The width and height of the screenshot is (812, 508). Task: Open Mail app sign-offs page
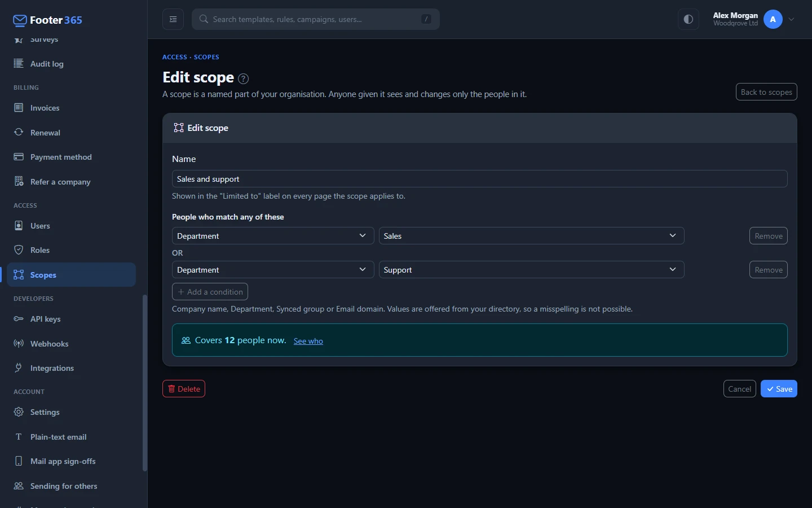pyautogui.click(x=71, y=461)
